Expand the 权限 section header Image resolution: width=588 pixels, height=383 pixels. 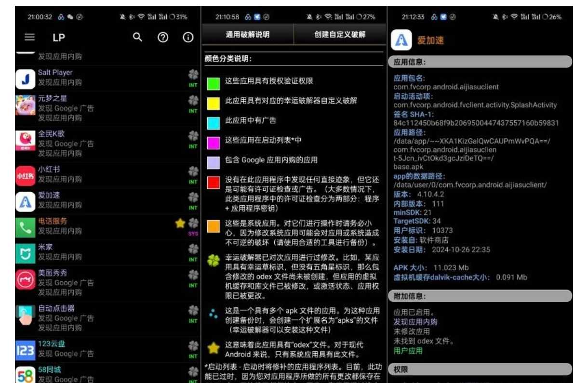480,369
